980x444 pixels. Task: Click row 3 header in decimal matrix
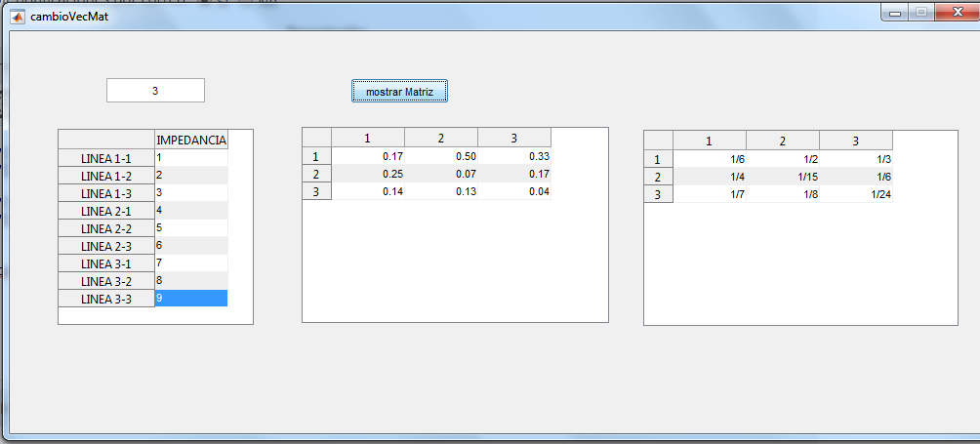316,191
